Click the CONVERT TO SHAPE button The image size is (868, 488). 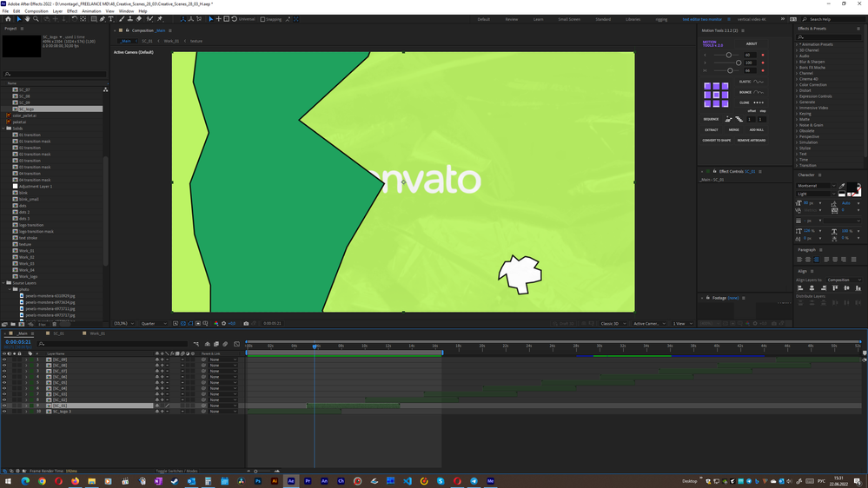click(716, 141)
